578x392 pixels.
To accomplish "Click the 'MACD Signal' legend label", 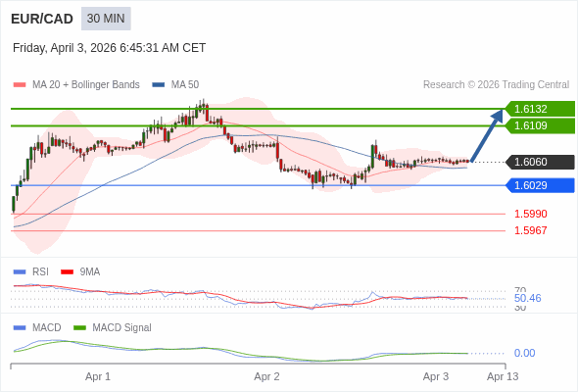I will coord(122,328).
